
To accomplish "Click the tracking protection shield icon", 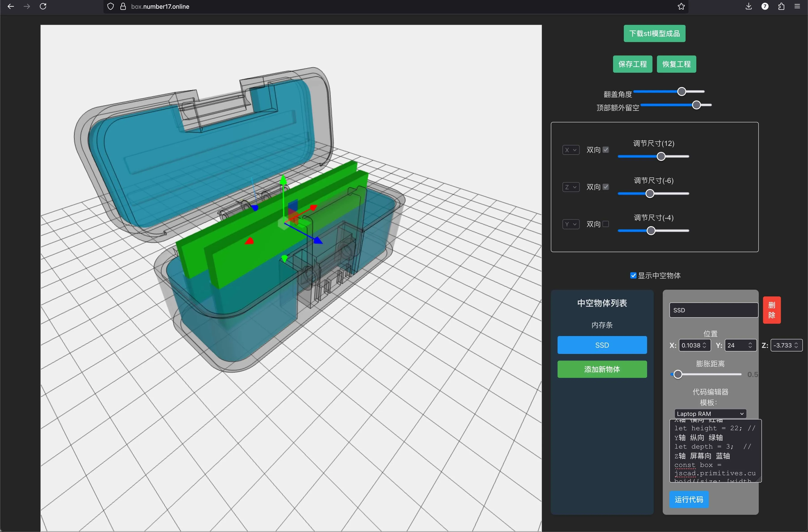I will tap(111, 6).
